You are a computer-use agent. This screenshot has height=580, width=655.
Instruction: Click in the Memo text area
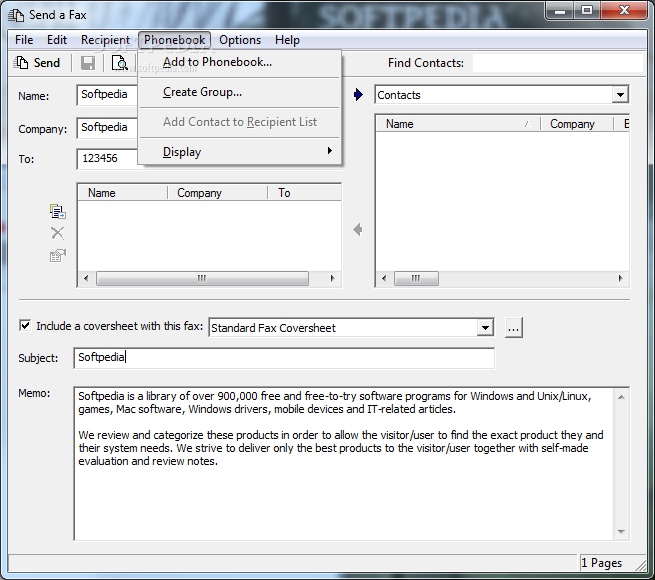click(343, 463)
